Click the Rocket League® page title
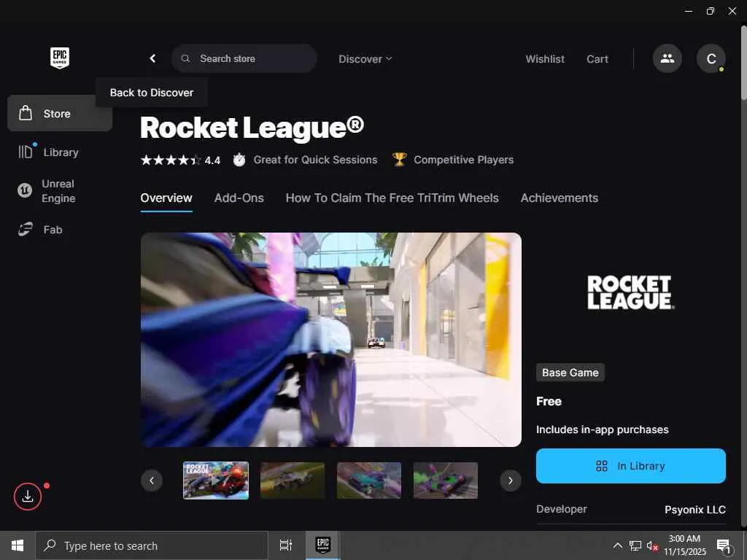747x560 pixels. pos(252,128)
